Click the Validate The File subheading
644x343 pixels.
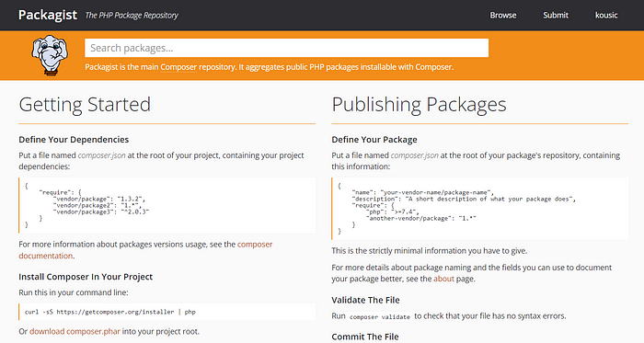(365, 300)
